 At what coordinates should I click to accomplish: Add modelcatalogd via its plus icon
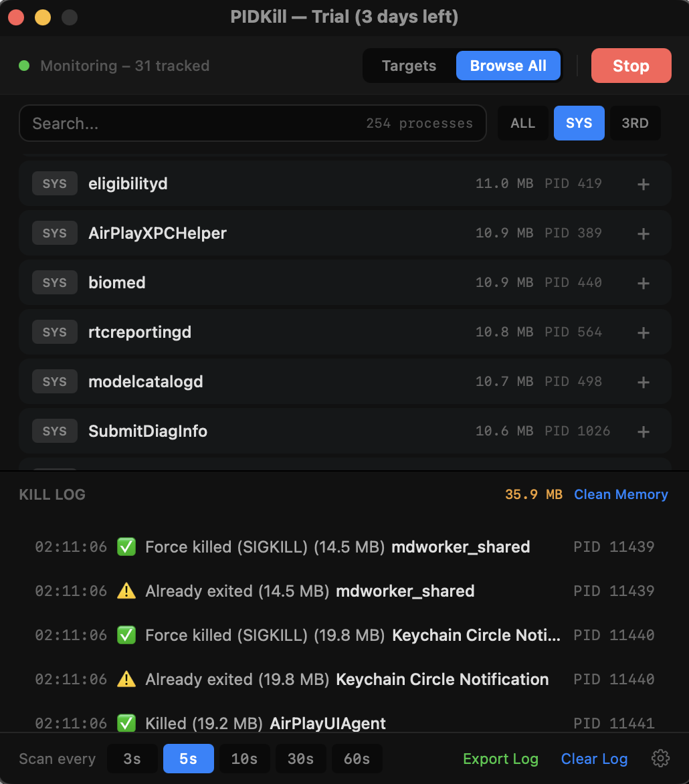643,381
